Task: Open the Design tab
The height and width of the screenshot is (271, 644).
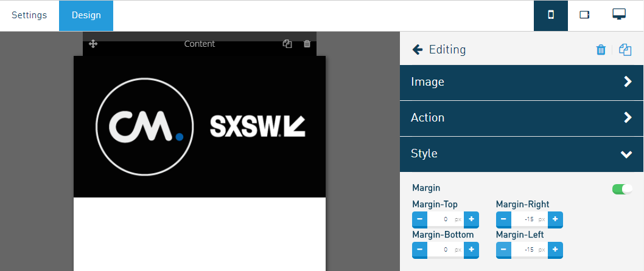Action: pyautogui.click(x=86, y=16)
